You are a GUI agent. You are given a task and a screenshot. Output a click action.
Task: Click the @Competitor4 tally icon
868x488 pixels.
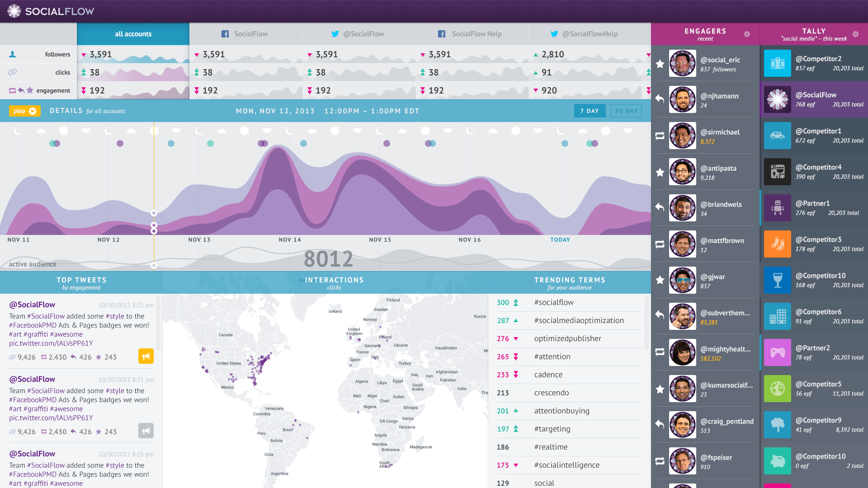pyautogui.click(x=778, y=172)
